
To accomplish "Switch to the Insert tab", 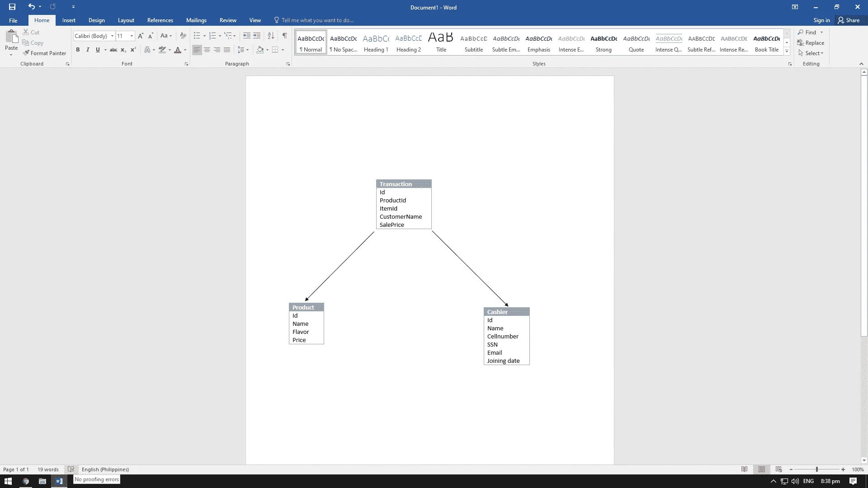I will pyautogui.click(x=69, y=20).
